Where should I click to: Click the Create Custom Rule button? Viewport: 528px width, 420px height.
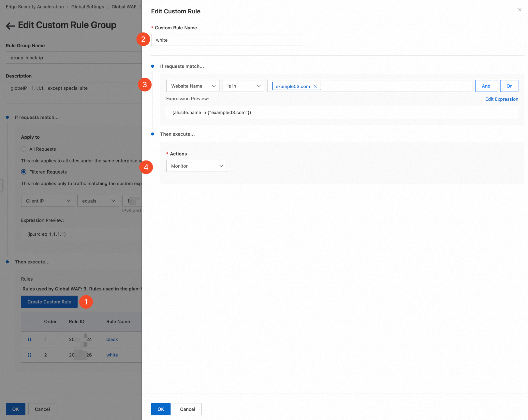[49, 302]
